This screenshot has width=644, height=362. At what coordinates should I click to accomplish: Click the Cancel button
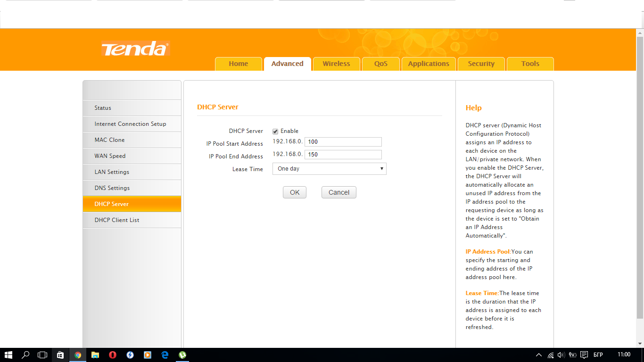point(339,192)
